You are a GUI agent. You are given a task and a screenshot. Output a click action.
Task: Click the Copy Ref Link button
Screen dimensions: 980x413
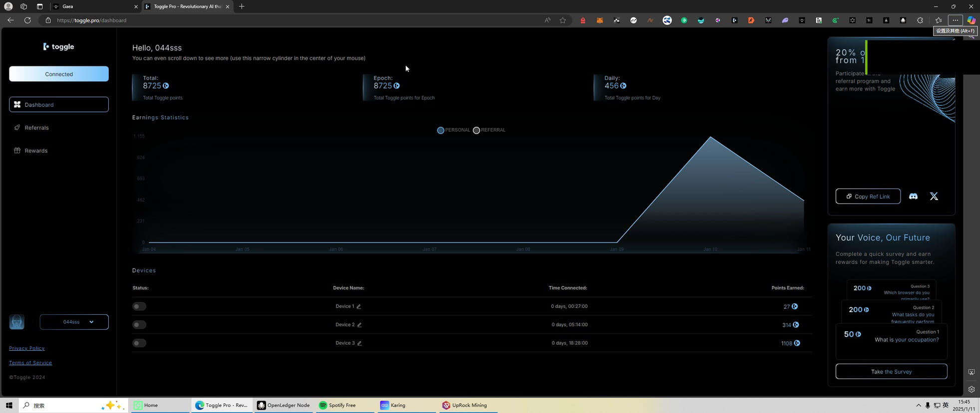868,197
